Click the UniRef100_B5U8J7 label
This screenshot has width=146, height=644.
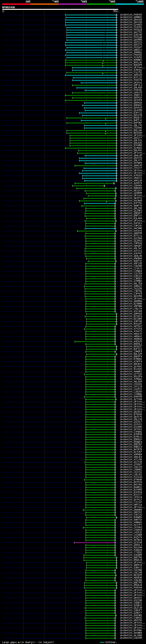(131, 118)
